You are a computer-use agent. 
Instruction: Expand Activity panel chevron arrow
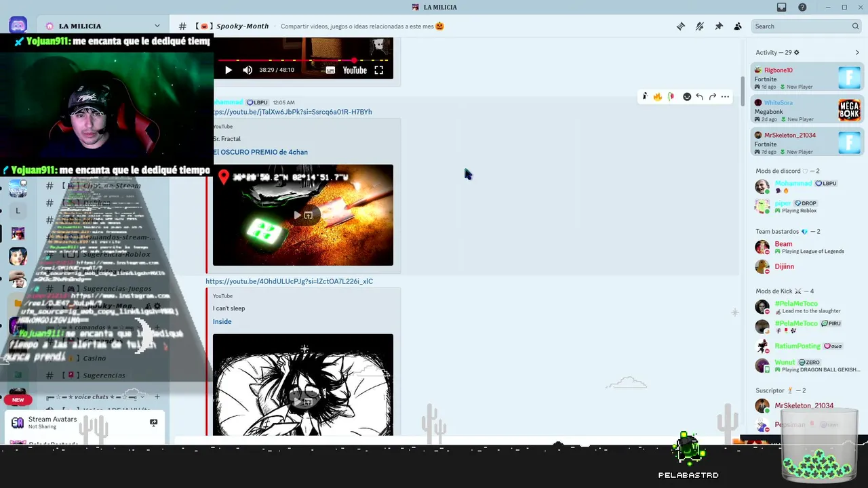pyautogui.click(x=857, y=52)
